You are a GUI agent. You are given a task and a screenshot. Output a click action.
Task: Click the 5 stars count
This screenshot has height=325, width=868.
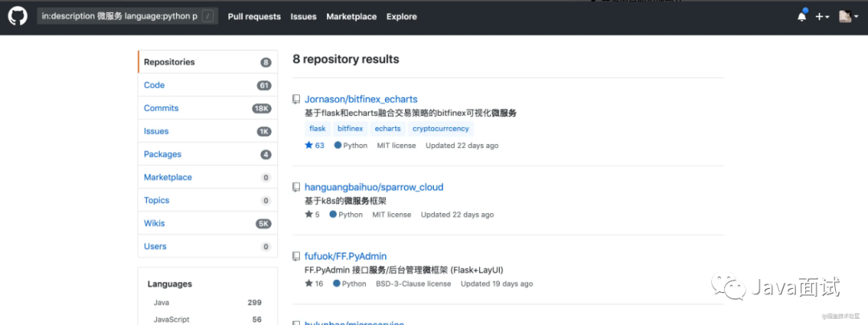point(312,214)
